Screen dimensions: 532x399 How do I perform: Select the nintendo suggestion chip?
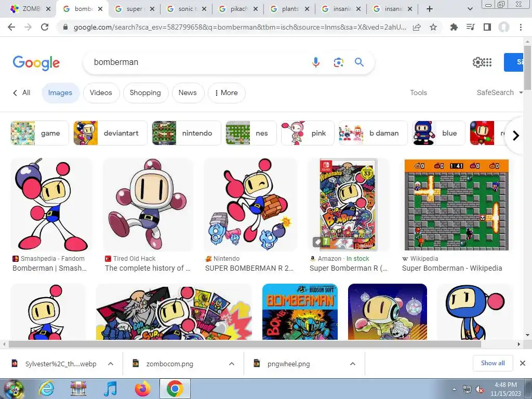click(x=187, y=133)
